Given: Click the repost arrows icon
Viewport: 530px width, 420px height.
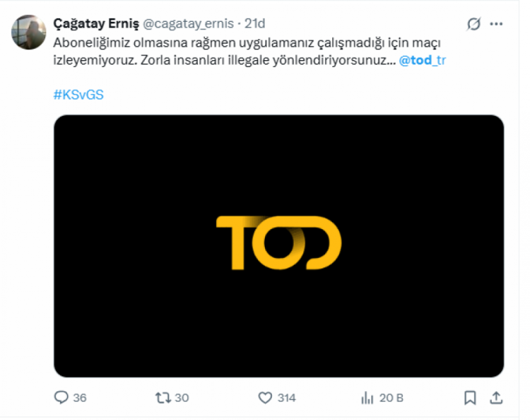Looking at the screenshot, I should 163,398.
